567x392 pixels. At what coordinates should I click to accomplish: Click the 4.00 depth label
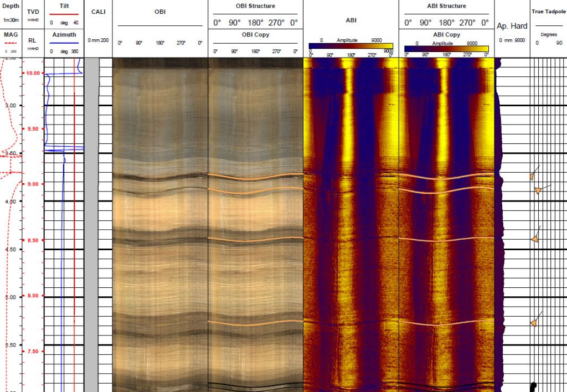click(x=11, y=201)
